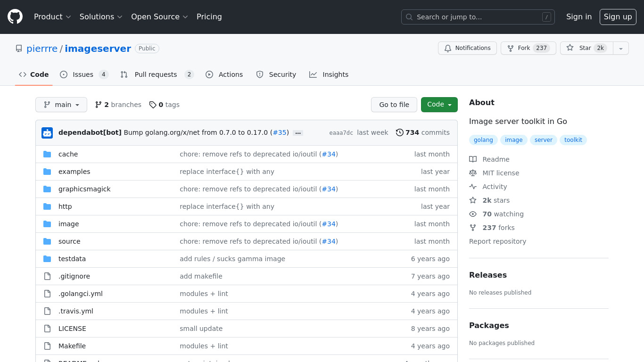Image resolution: width=644 pixels, height=362 pixels.
Task: Click the Makefile file icon
Action: coord(47,346)
